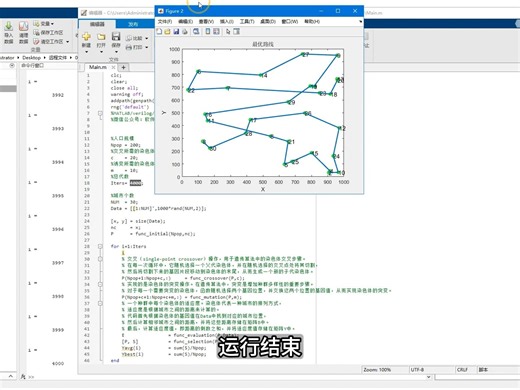
Task: Expand the 比较 dropdown arrow
Action: (147, 39)
